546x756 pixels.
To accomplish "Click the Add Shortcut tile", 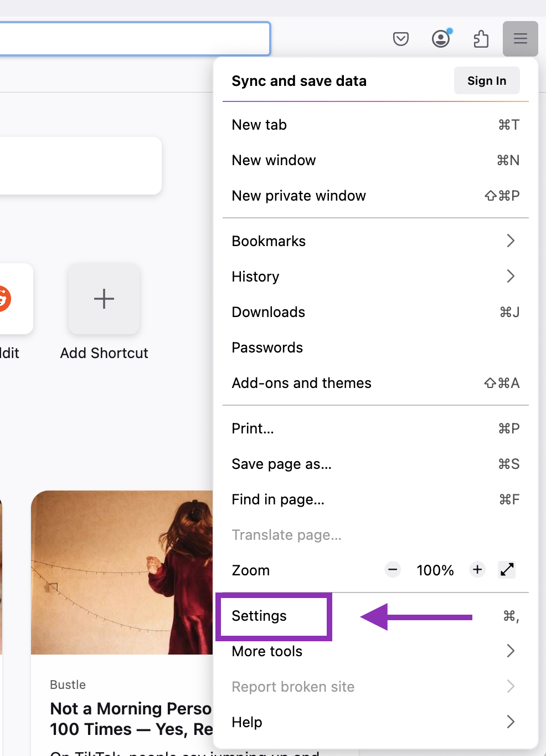I will [x=104, y=299].
